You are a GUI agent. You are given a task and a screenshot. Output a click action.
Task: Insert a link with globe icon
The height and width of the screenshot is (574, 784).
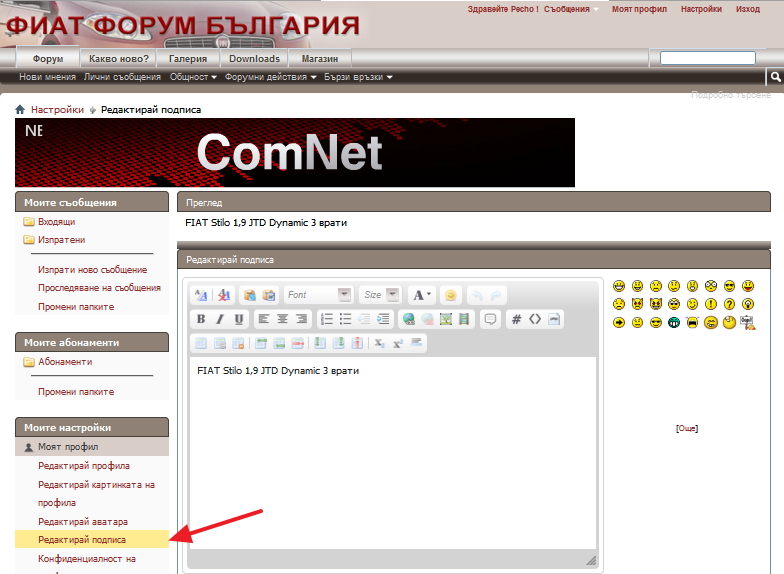tap(408, 320)
